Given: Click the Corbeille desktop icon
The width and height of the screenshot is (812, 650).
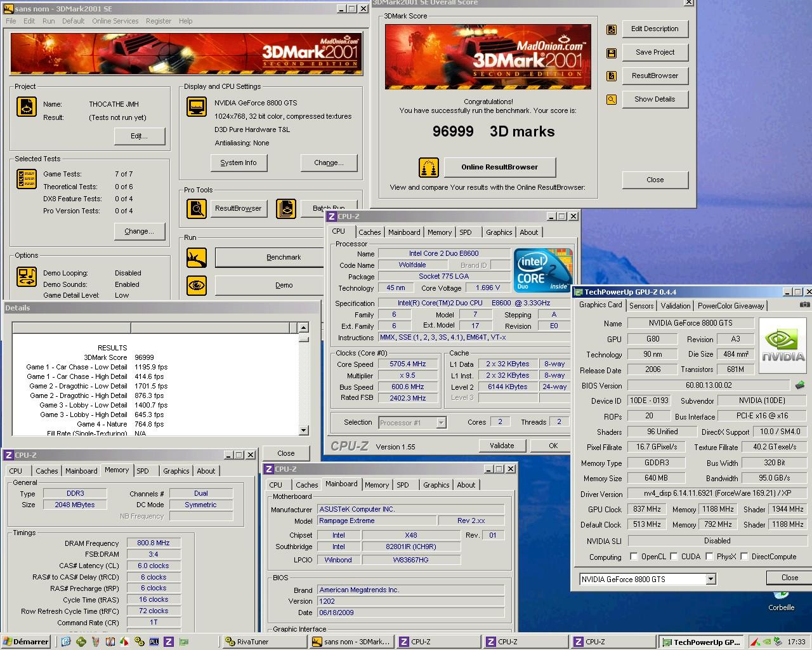Looking at the screenshot, I should pos(781,603).
